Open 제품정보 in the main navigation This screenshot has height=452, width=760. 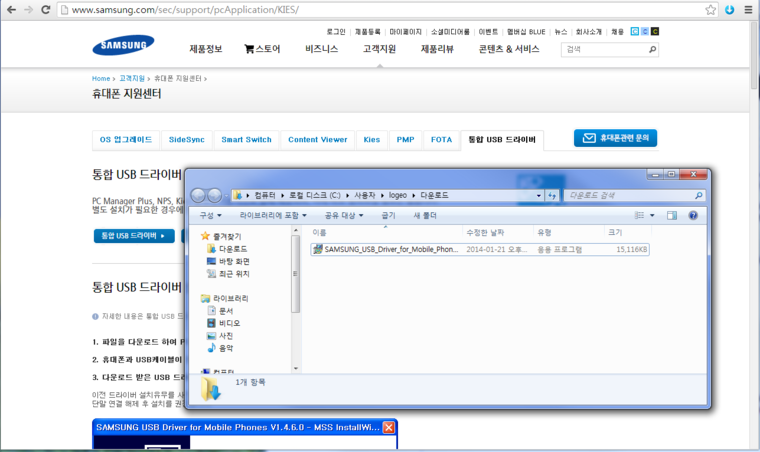[x=206, y=49]
